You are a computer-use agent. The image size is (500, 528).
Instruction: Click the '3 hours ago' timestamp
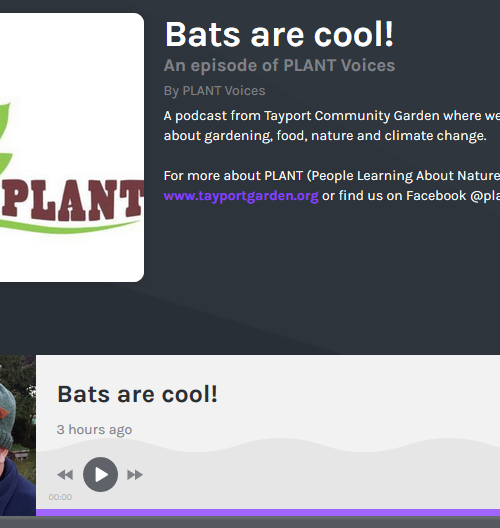coord(94,430)
